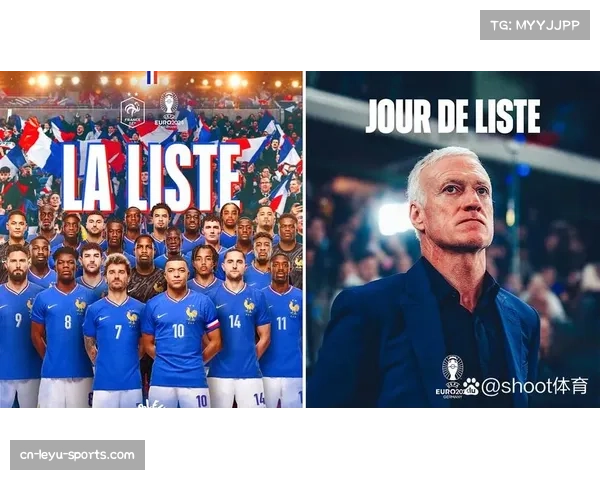
Task: Click the LA LISTE headline text
Action: point(152,178)
